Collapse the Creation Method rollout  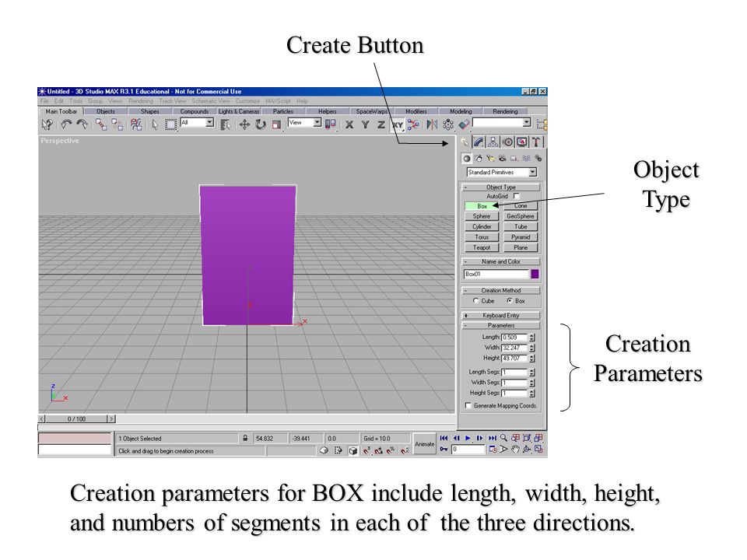[500, 290]
